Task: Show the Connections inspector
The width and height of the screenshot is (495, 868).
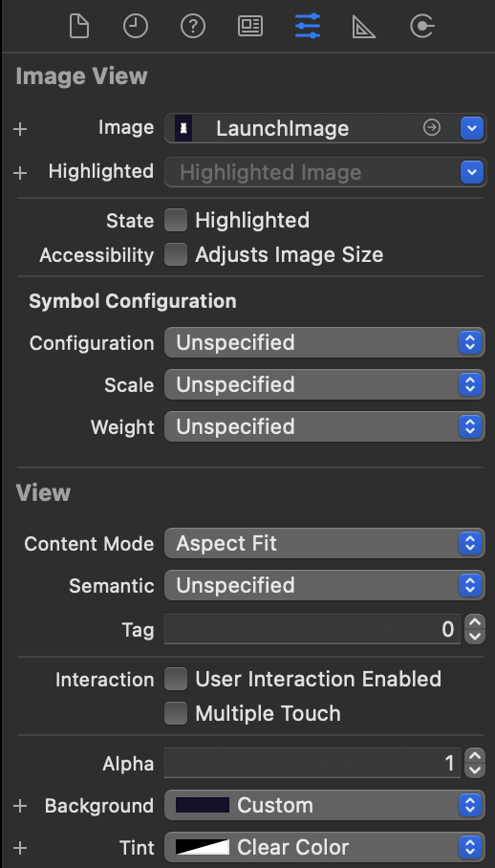Action: pyautogui.click(x=422, y=26)
